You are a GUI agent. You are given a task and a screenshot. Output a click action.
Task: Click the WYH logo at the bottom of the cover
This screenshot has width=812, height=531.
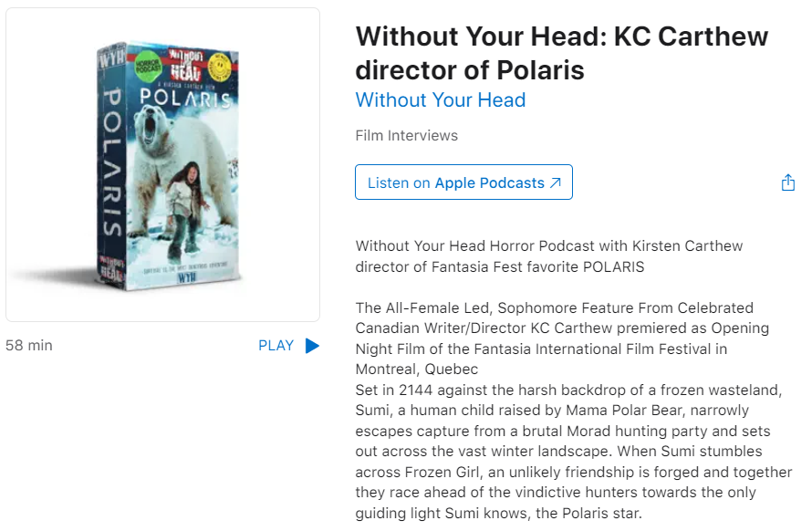click(x=187, y=278)
